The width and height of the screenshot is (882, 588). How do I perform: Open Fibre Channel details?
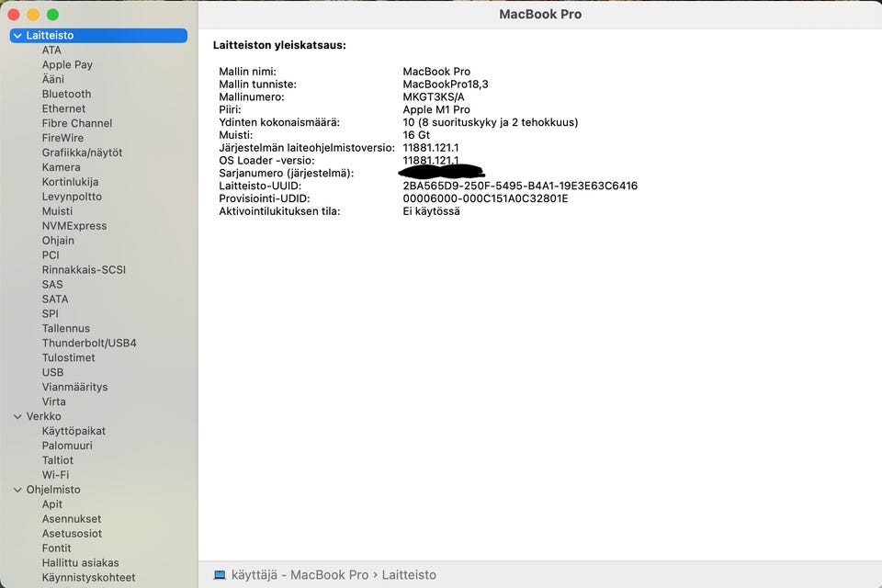[77, 123]
